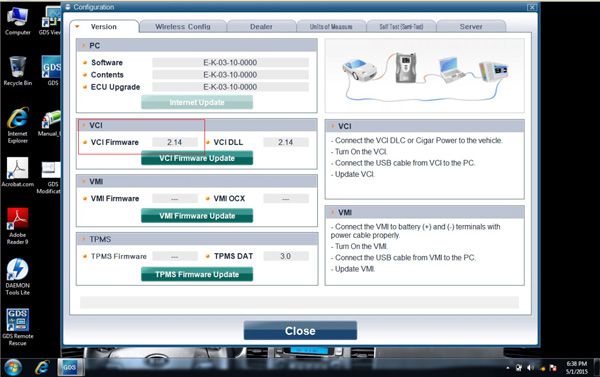Open the Manual desktop shortcut
The image size is (600, 377).
[x=50, y=123]
